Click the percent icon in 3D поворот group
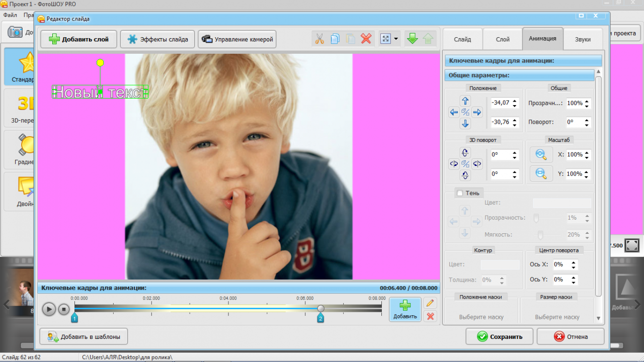 point(465,164)
